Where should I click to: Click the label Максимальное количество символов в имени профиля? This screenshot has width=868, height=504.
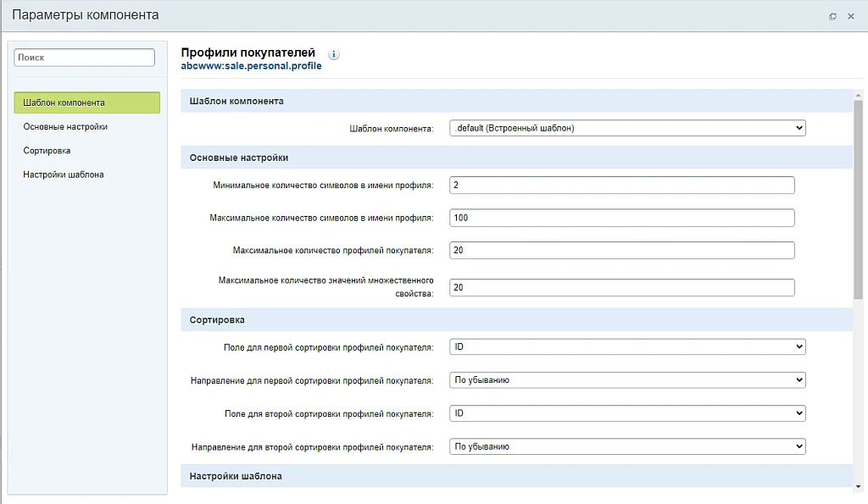321,218
